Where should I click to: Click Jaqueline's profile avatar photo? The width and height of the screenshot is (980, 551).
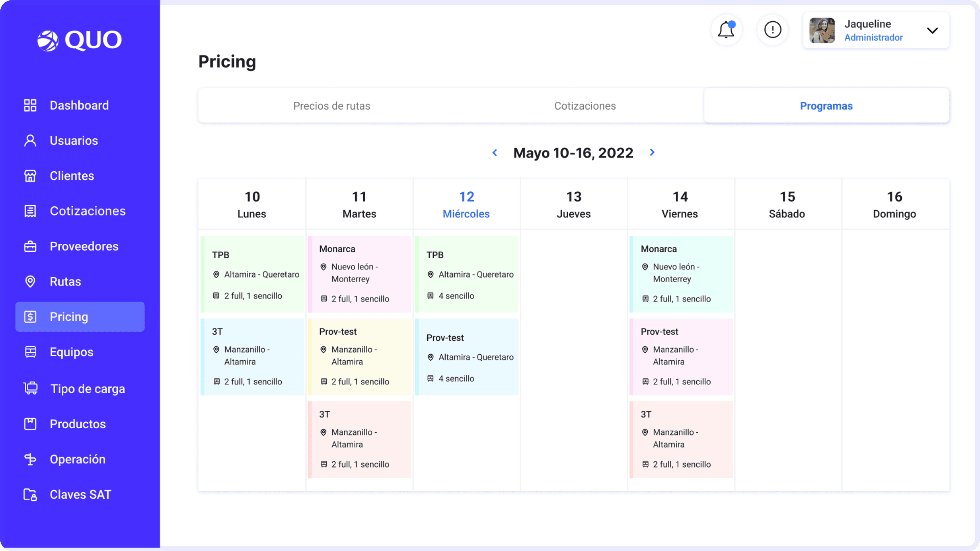pos(822,31)
